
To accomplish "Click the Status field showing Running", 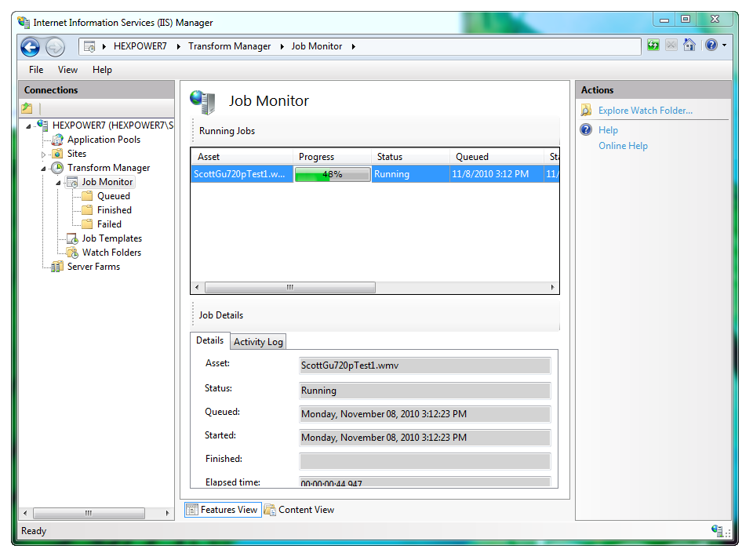I will (424, 391).
